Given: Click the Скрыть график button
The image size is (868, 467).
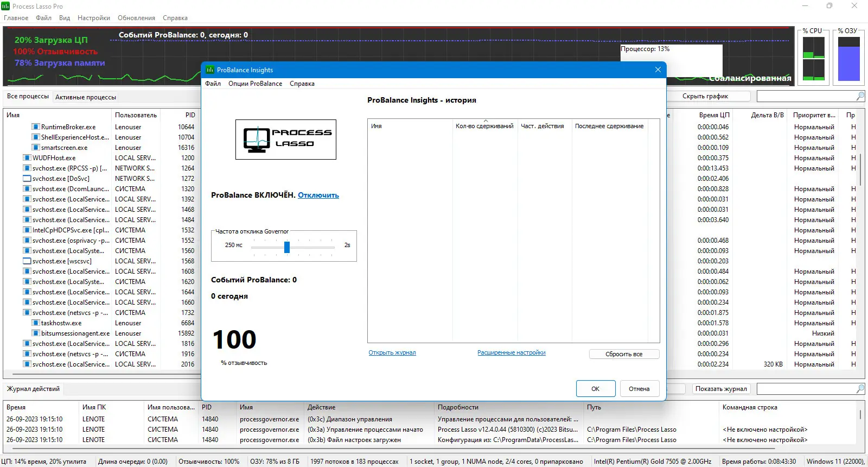Looking at the screenshot, I should click(x=705, y=96).
